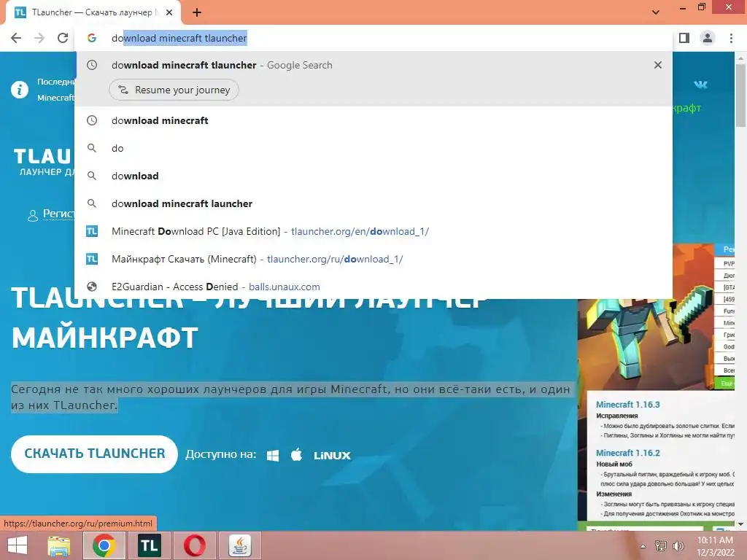Open File Explorer from the taskbar
The height and width of the screenshot is (560, 747).
[59, 545]
